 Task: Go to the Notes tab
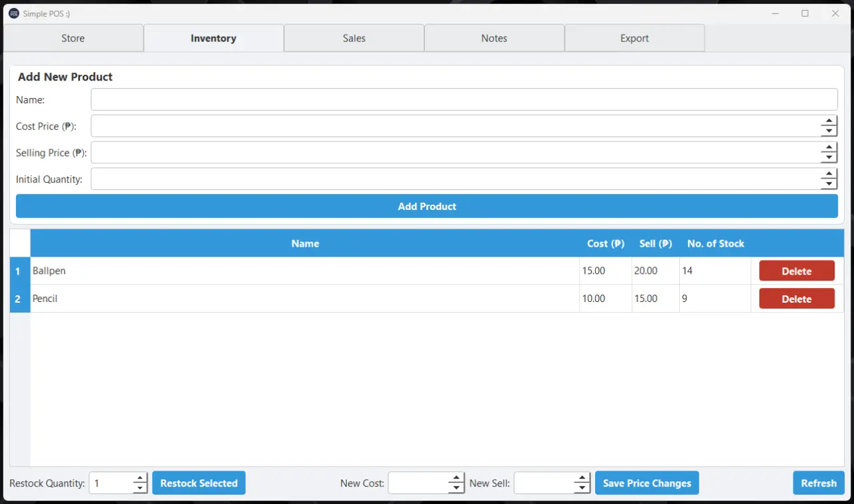494,38
